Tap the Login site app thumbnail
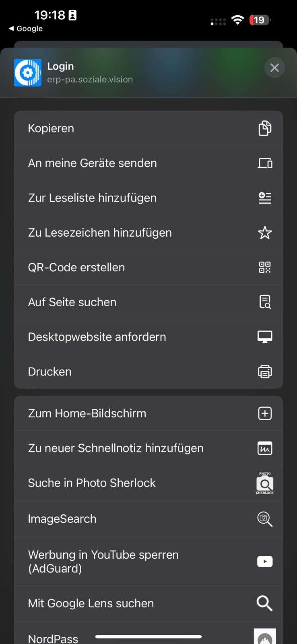The width and height of the screenshot is (297, 644). (x=28, y=73)
